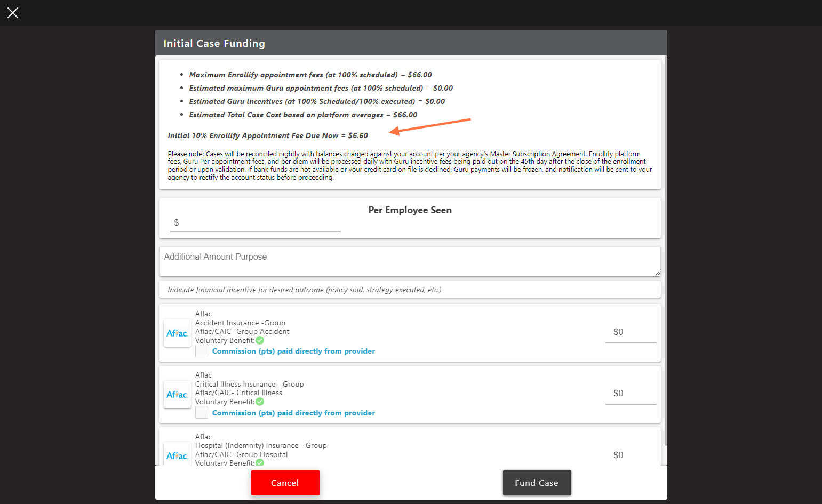Click 'Maximum Enrollify appointment fees' line
822x504 pixels.
pyautogui.click(x=310, y=75)
